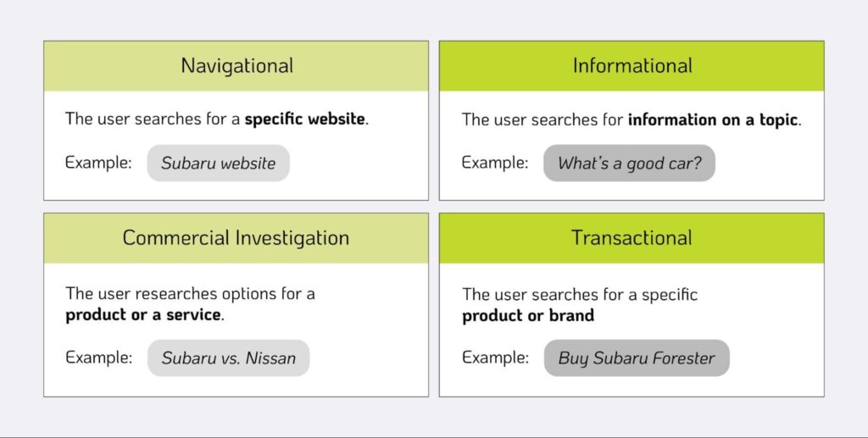Click "The user researches options" description text
The height and width of the screenshot is (438, 868).
[190, 294]
